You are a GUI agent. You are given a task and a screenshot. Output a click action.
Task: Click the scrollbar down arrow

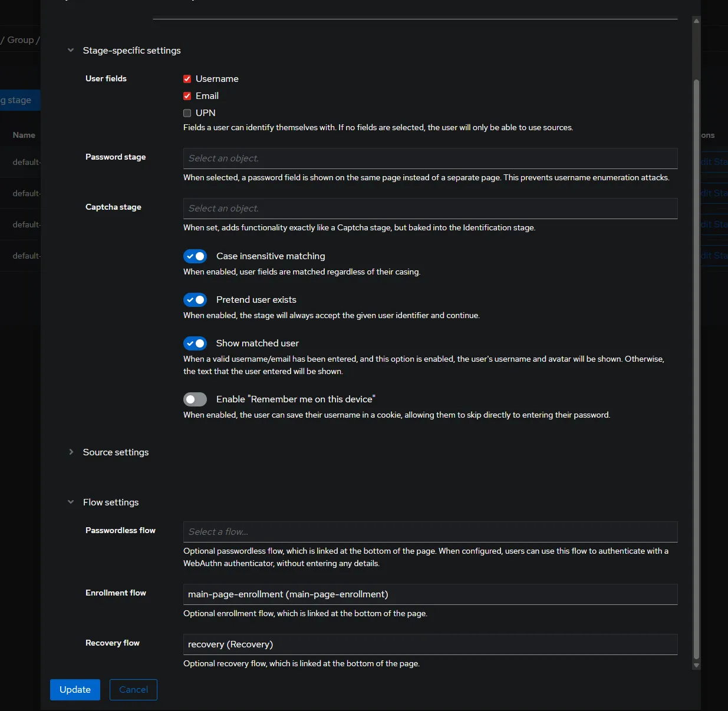click(x=696, y=666)
